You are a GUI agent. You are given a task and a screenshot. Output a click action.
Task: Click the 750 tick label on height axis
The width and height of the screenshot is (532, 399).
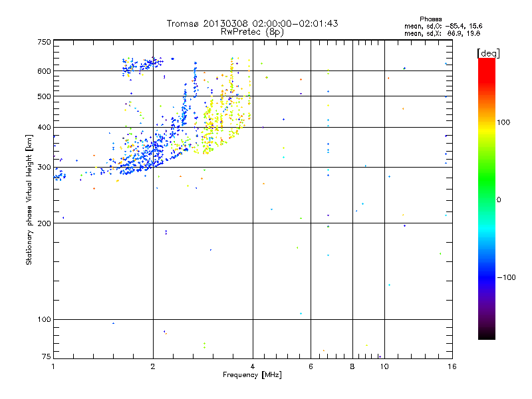(x=44, y=42)
